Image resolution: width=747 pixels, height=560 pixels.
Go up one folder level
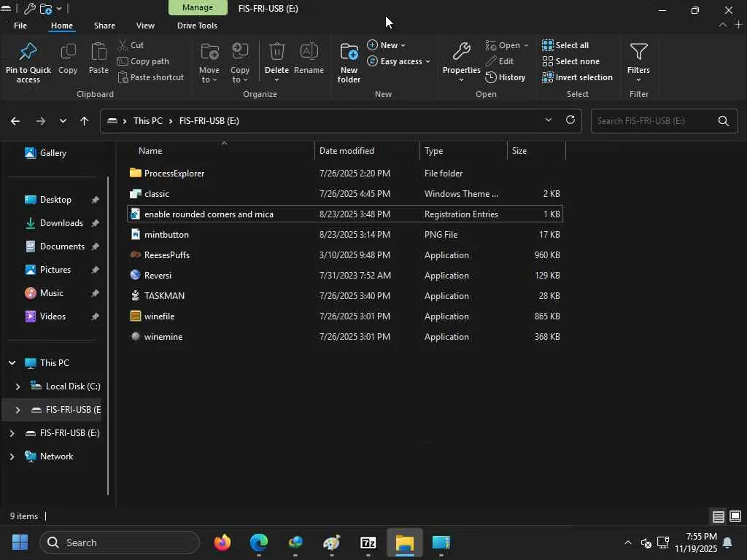[85, 121]
